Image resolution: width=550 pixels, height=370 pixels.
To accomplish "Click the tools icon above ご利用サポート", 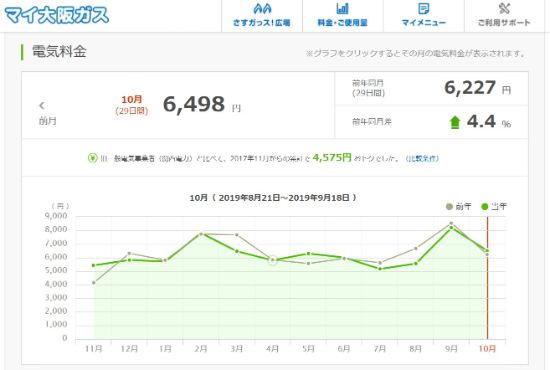I will coord(504,8).
